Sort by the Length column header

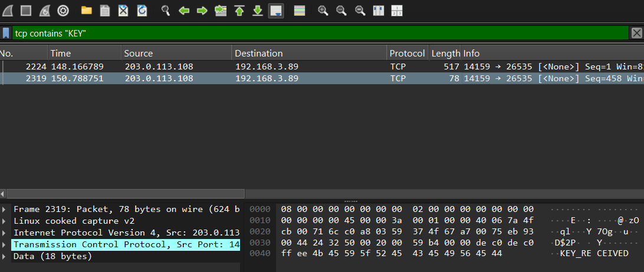point(445,54)
